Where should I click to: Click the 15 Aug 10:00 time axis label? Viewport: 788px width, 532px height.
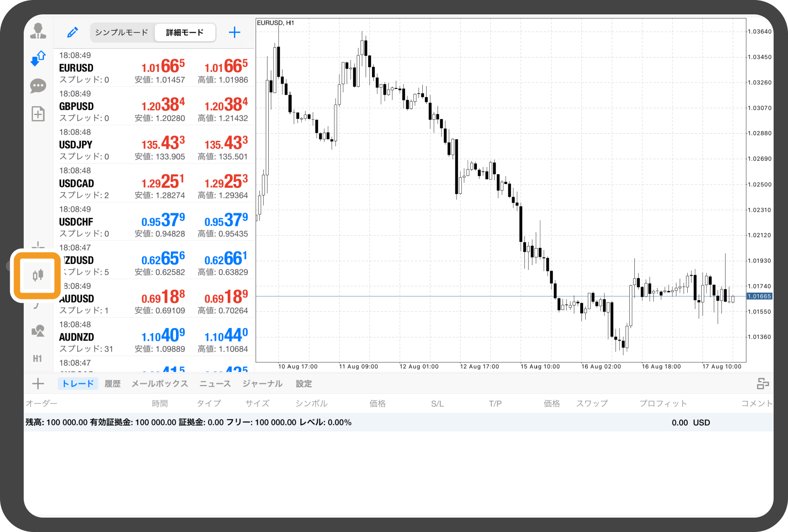tap(540, 367)
